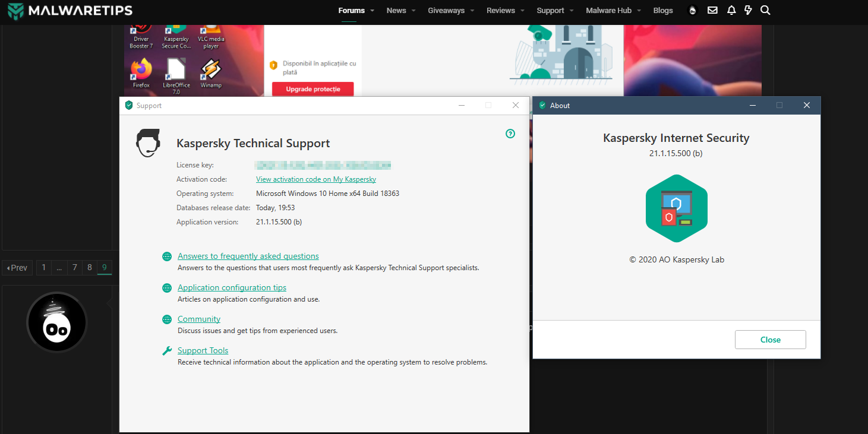Click the ellipsis page-jump button in pagination
This screenshot has height=434, width=868.
click(x=59, y=268)
